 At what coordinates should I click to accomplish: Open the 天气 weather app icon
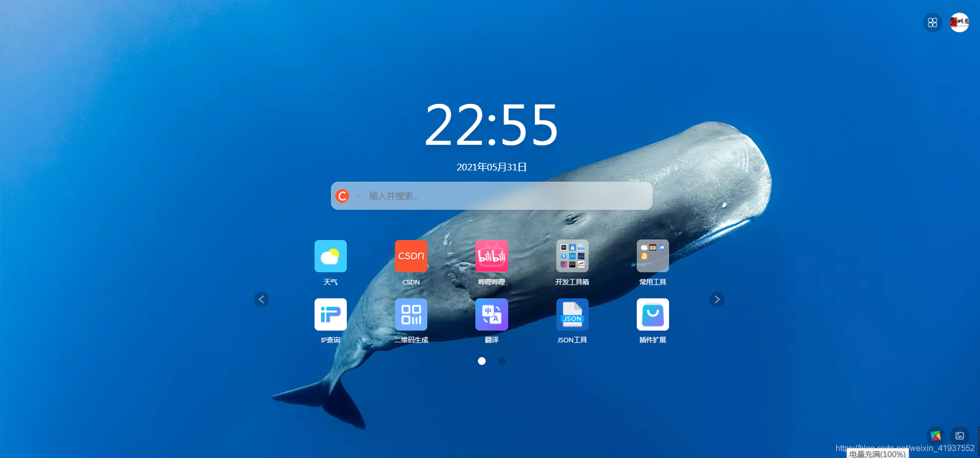(330, 256)
